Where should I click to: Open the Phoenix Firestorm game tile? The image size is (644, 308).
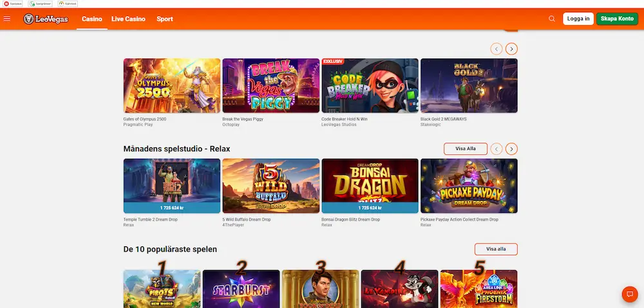coord(479,289)
